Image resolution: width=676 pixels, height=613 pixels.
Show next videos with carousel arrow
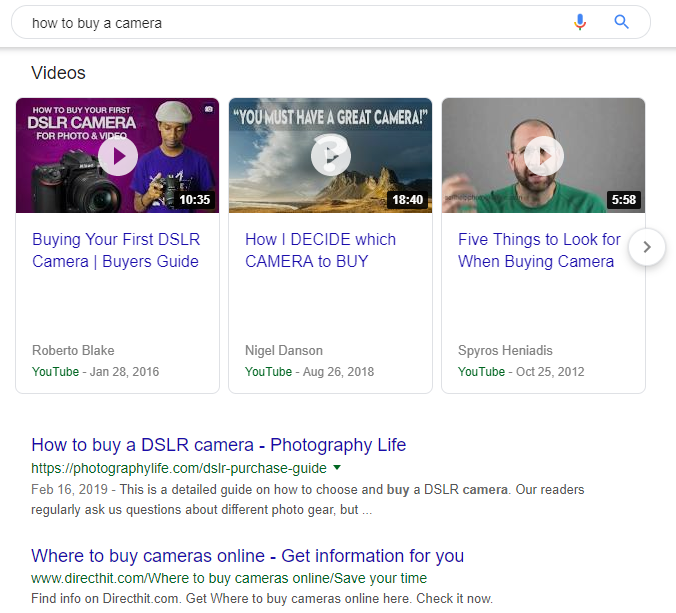pyautogui.click(x=647, y=247)
